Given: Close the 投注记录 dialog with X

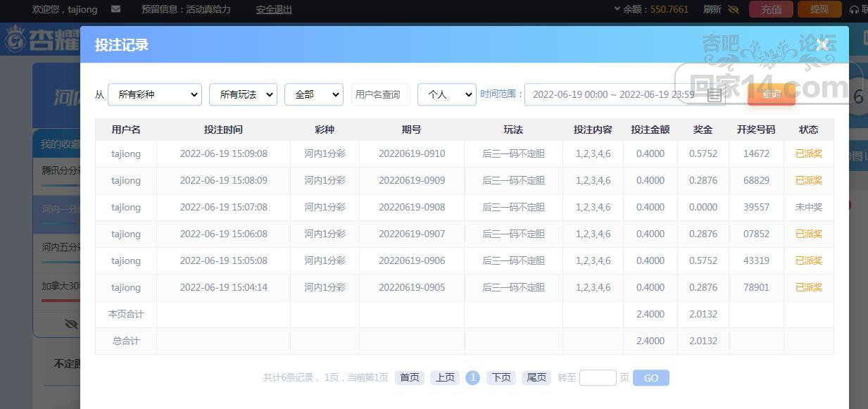Looking at the screenshot, I should (x=823, y=45).
